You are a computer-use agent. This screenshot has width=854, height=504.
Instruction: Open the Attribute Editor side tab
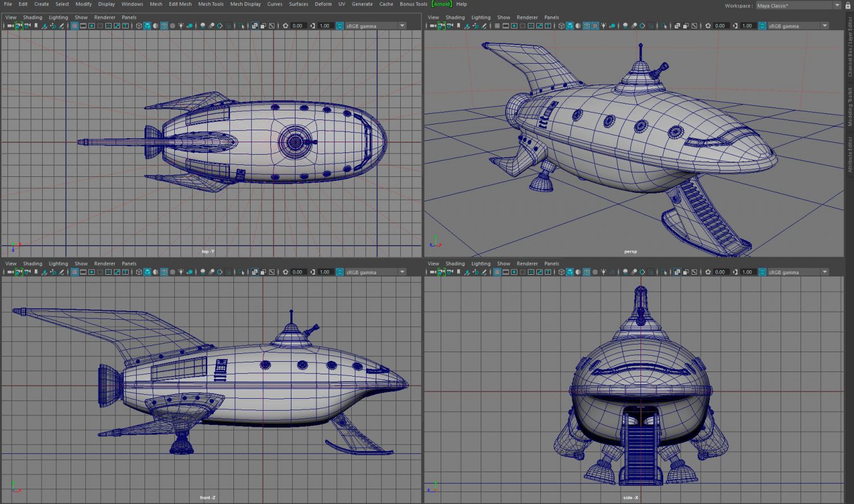pos(849,154)
